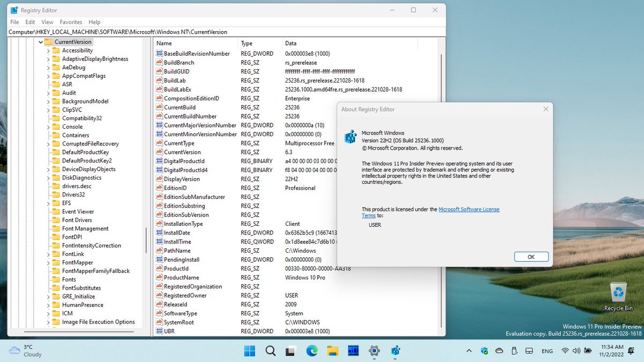
Task: Click the DigitalProductId binary value icon
Action: point(159,161)
